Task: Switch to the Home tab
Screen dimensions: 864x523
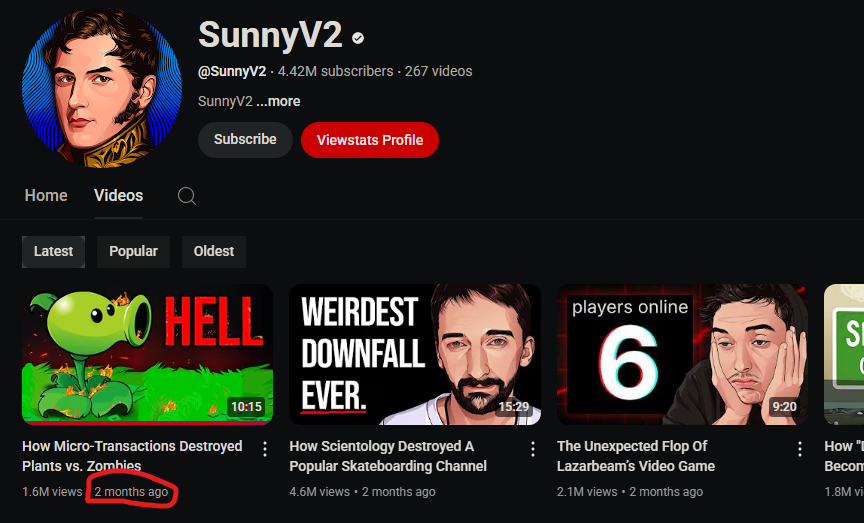Action: coord(46,196)
